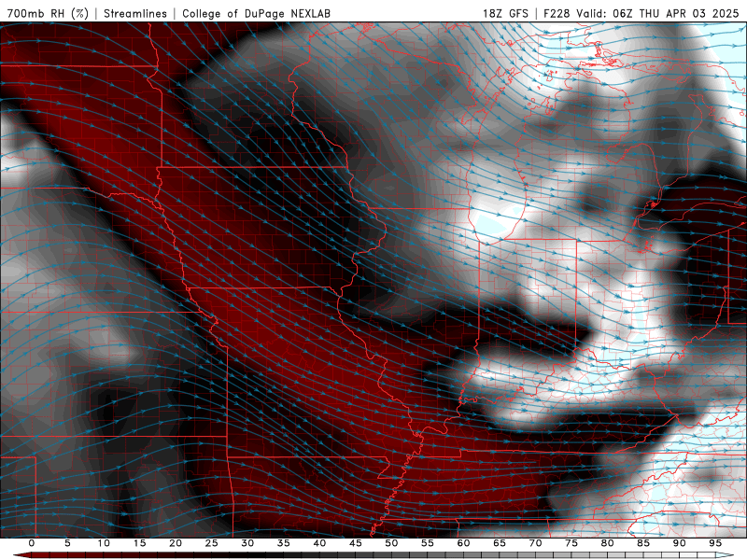Select the 70 value on the color scale
747x560 pixels.
535,543
